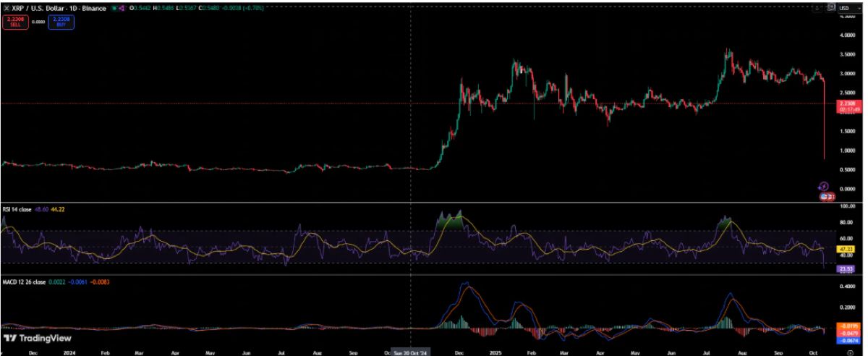Click the 0.0000 spread value between Sell and Buy
The width and height of the screenshot is (868, 356).
(x=38, y=22)
